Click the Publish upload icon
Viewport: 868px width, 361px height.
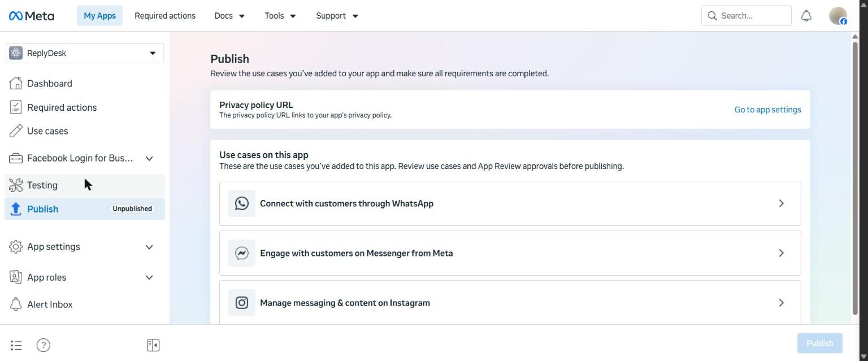click(x=16, y=209)
